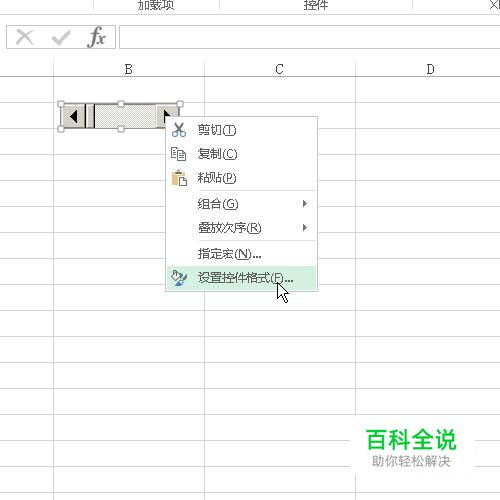Choose 剪切(T) from context menu

pos(242,130)
